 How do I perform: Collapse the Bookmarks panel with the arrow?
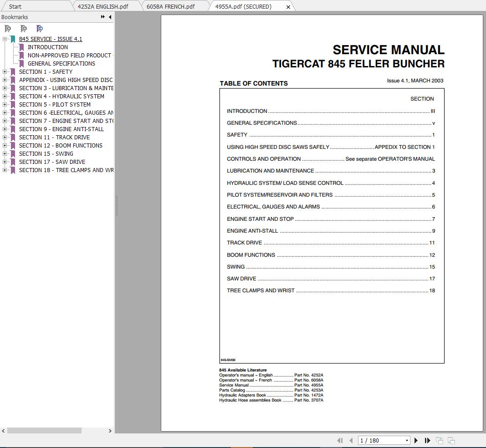click(x=110, y=17)
